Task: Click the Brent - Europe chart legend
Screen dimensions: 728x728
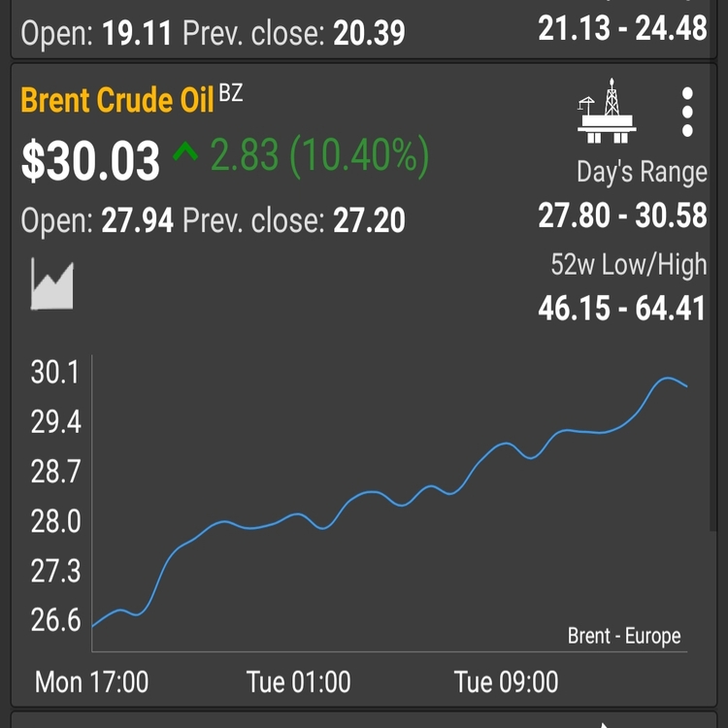Action: tap(624, 636)
